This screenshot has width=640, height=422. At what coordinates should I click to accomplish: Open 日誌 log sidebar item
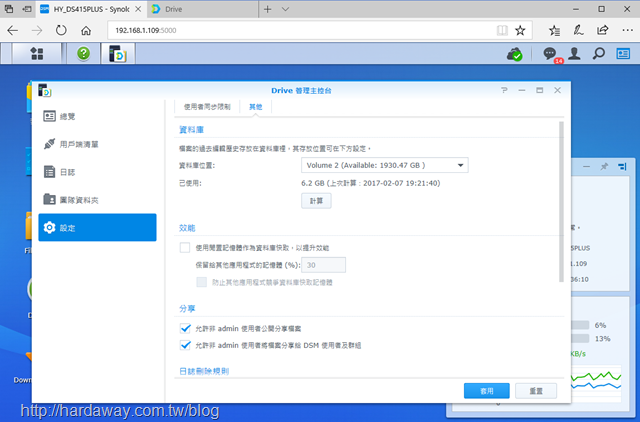(x=98, y=172)
